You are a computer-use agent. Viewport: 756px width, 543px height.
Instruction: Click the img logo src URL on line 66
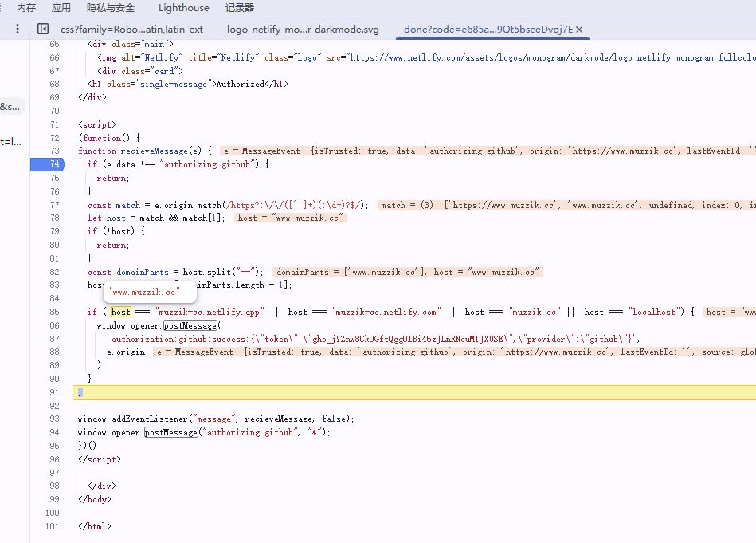click(x=551, y=57)
